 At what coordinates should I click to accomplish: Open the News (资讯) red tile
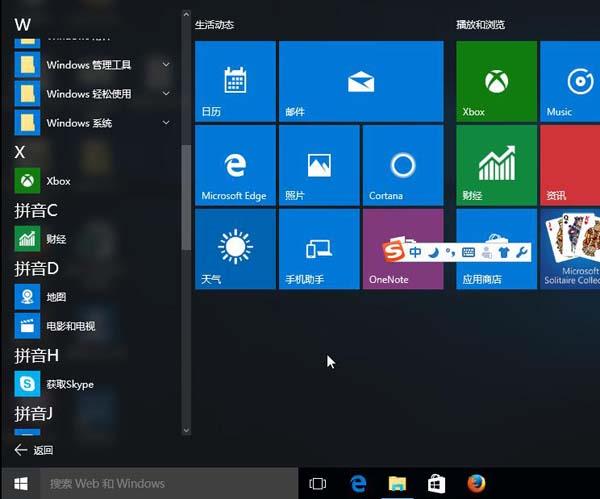point(570,165)
